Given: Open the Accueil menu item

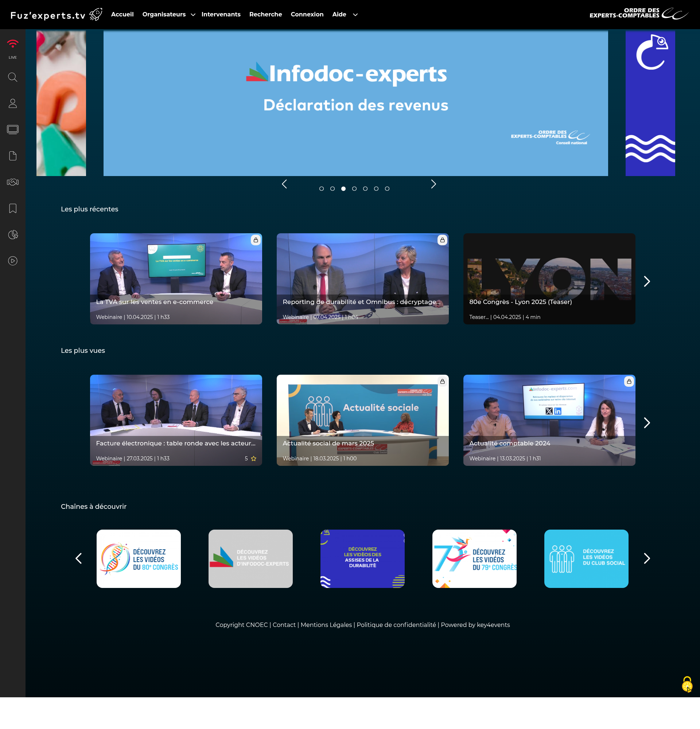Looking at the screenshot, I should point(122,15).
